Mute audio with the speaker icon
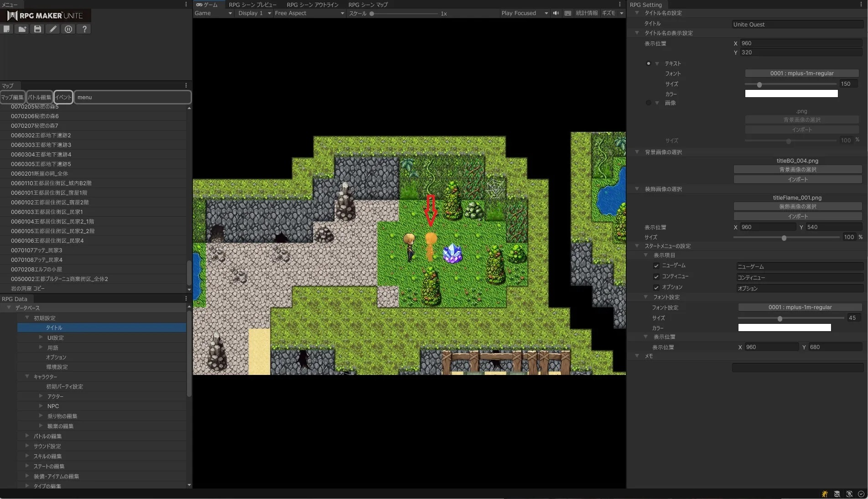868x499 pixels. (x=556, y=13)
